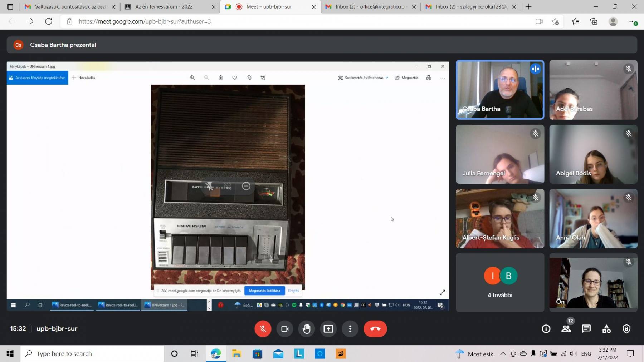Open the Windows notification center
The image size is (644, 362).
(x=630, y=354)
